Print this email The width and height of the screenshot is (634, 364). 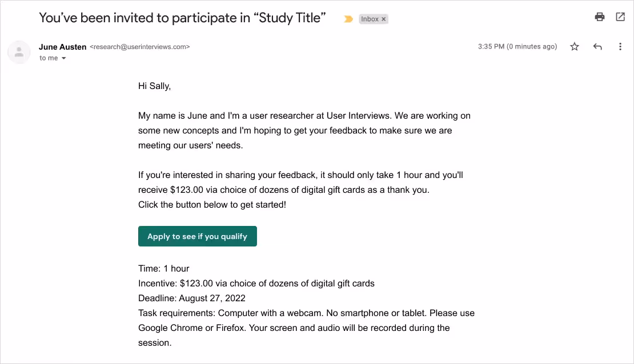click(x=599, y=17)
